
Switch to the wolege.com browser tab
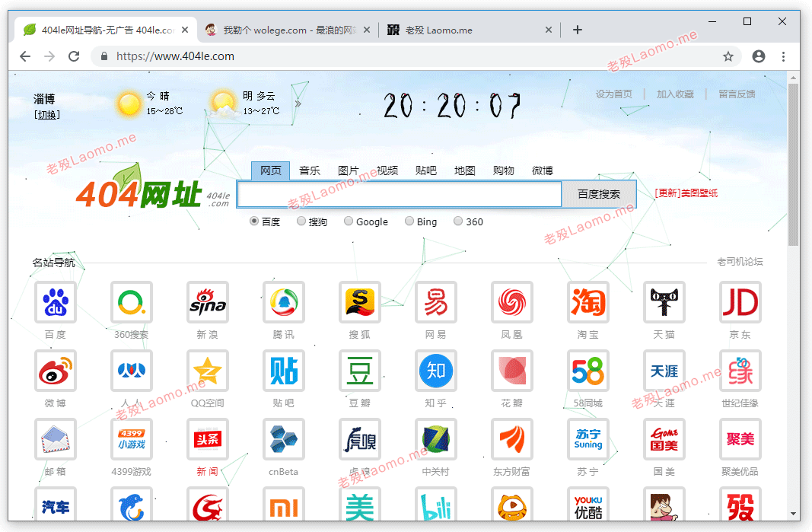point(288,30)
